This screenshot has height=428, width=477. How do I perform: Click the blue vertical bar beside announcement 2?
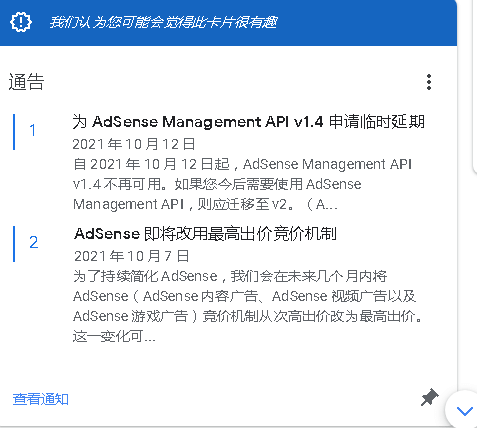click(14, 244)
